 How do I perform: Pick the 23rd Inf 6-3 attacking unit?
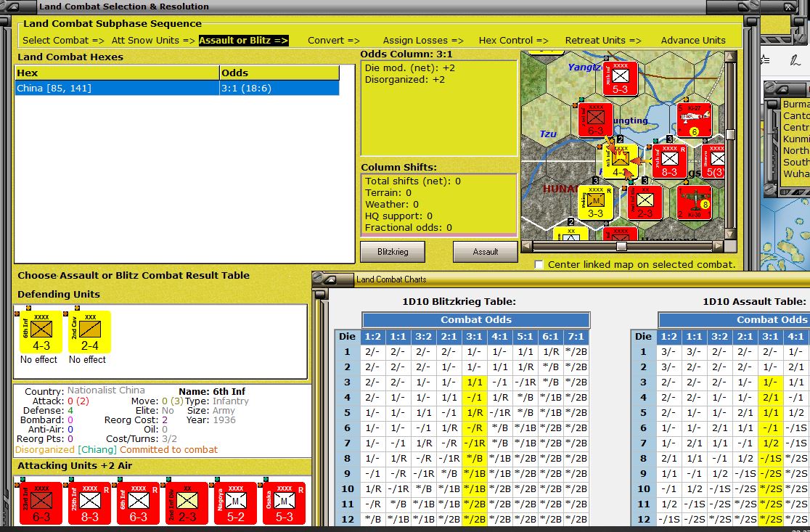[x=41, y=504]
